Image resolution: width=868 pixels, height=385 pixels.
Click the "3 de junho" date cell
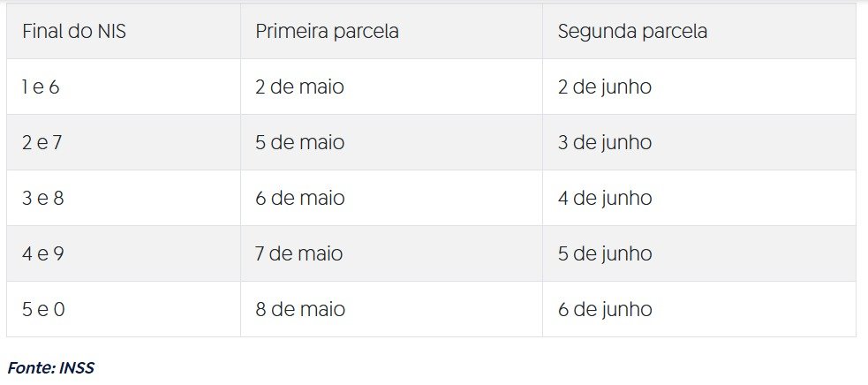coord(605,143)
